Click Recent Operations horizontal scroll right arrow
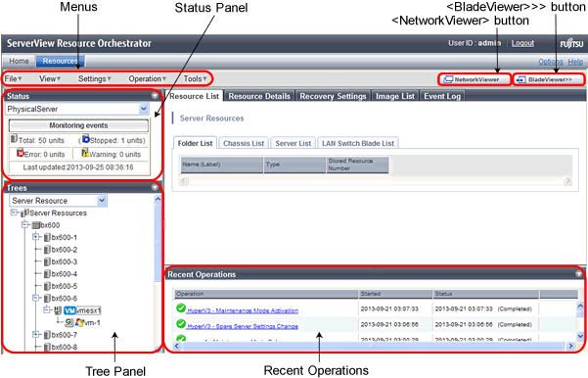 (570, 346)
